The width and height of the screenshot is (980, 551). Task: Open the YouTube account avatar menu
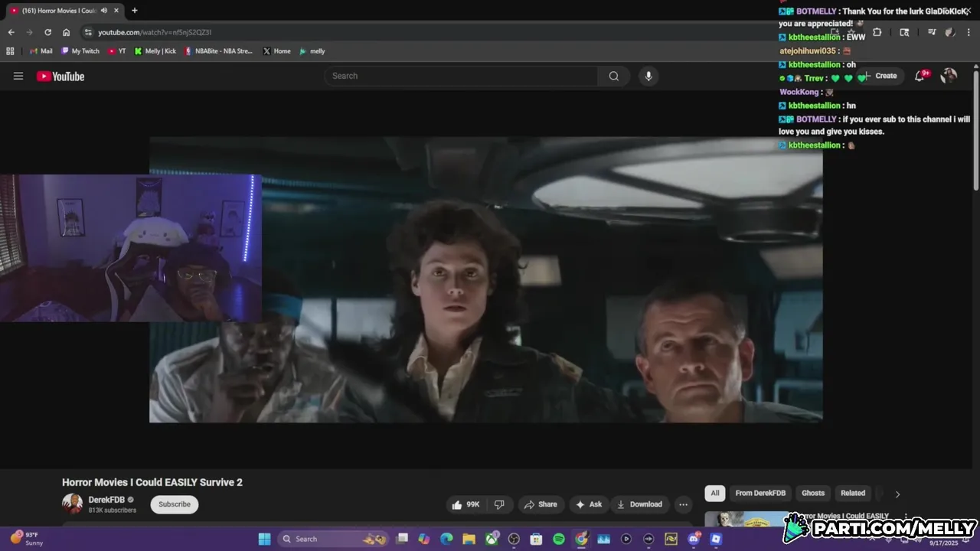(x=949, y=75)
